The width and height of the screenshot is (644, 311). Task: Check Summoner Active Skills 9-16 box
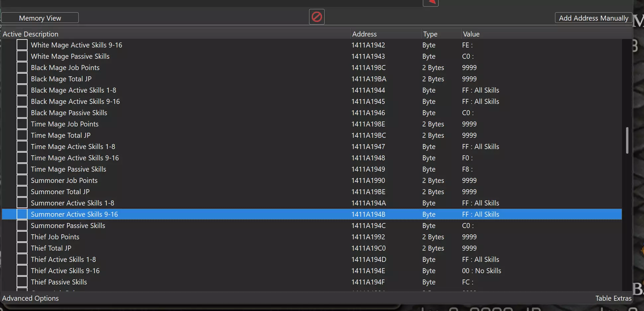(x=22, y=214)
